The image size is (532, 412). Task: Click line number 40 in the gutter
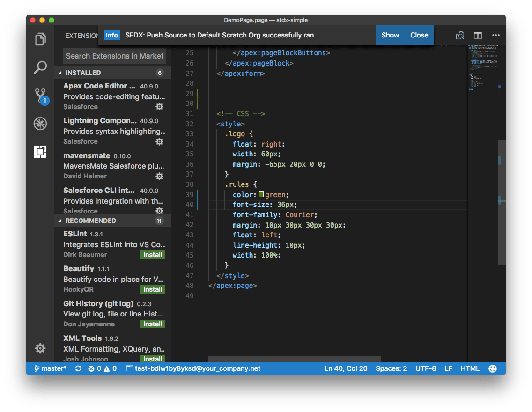tap(190, 205)
